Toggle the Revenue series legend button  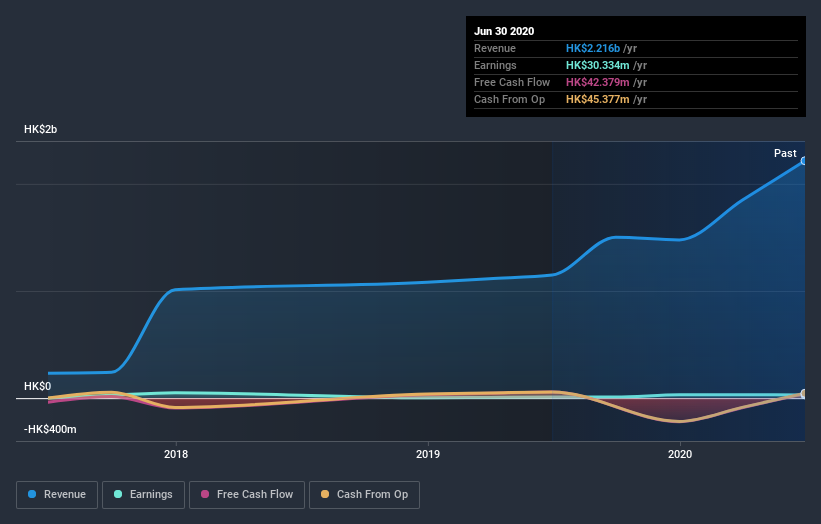pos(57,495)
